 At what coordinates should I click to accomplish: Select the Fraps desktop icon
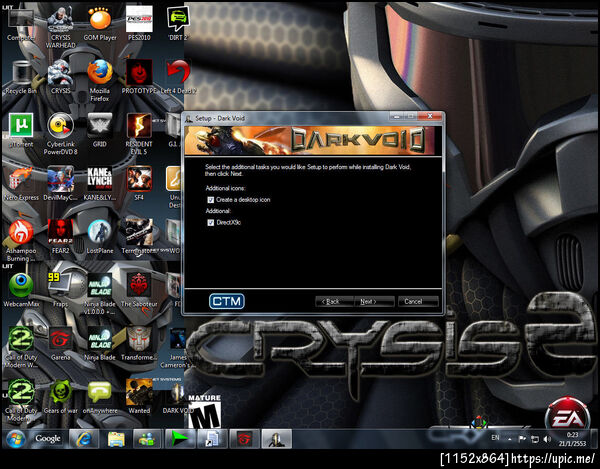[x=60, y=290]
